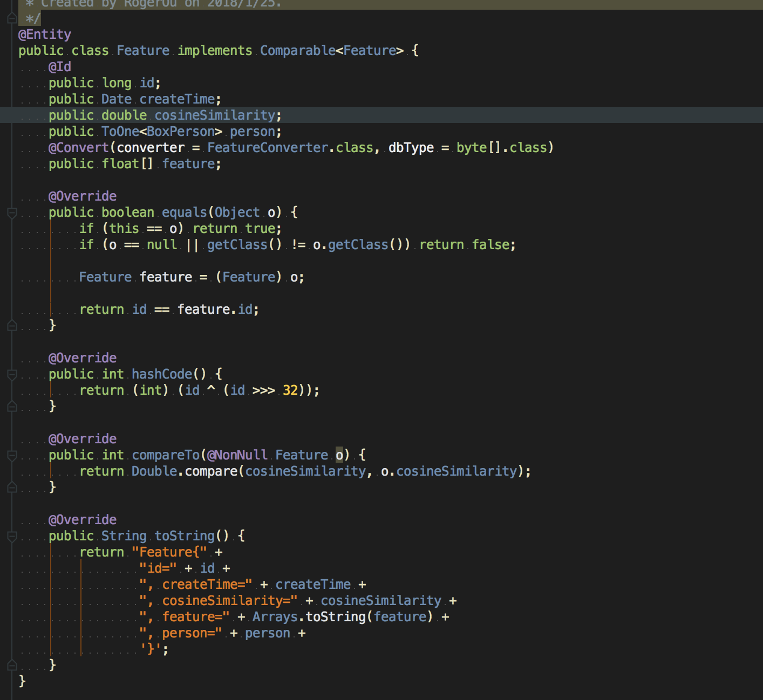Viewport: 763px width, 700px height.
Task: Click 'null' keyword in equals
Action: 162,245
